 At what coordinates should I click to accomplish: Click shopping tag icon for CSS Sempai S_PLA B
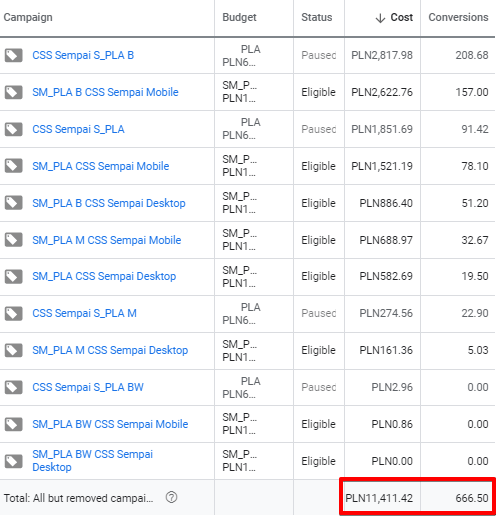coord(14,55)
